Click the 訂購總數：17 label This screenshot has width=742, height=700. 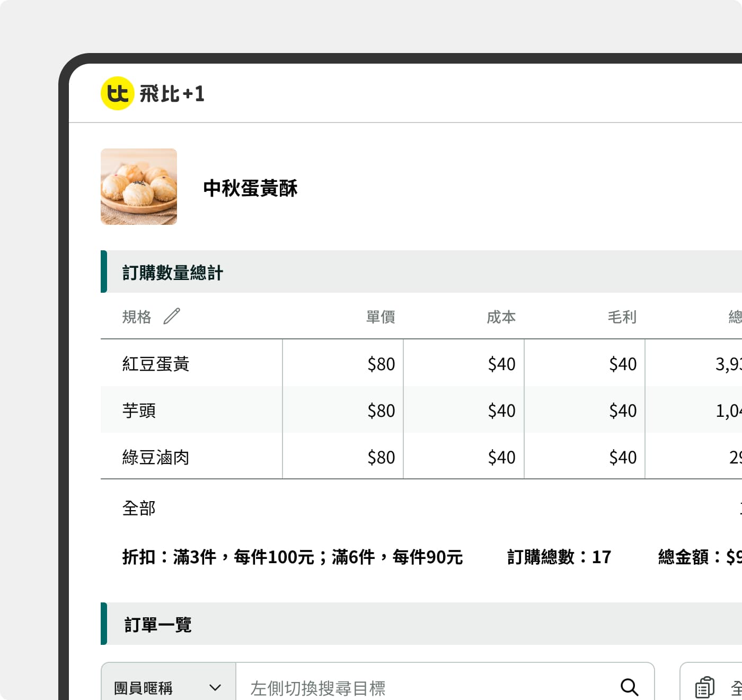(558, 557)
